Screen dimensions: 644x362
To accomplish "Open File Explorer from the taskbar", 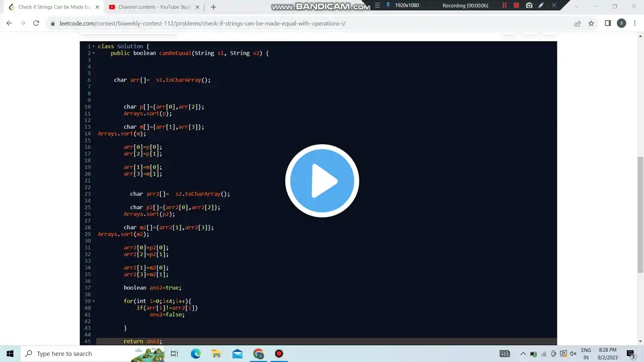I will click(x=216, y=353).
